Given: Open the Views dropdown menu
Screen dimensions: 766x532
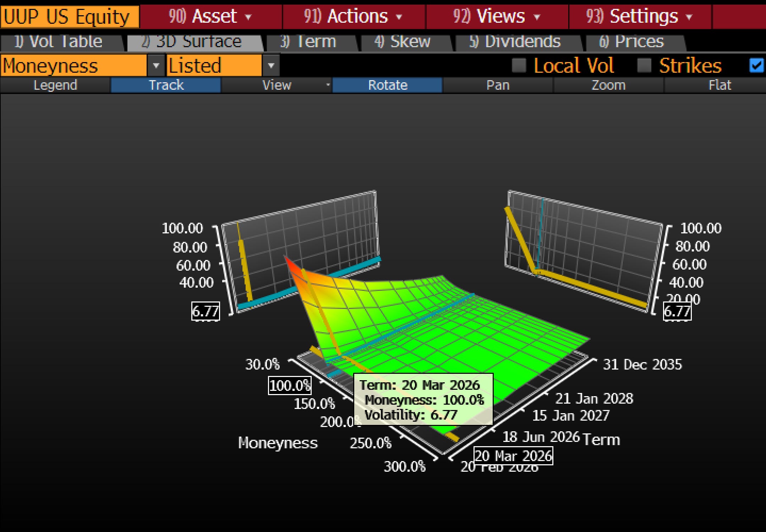Looking at the screenshot, I should point(497,17).
